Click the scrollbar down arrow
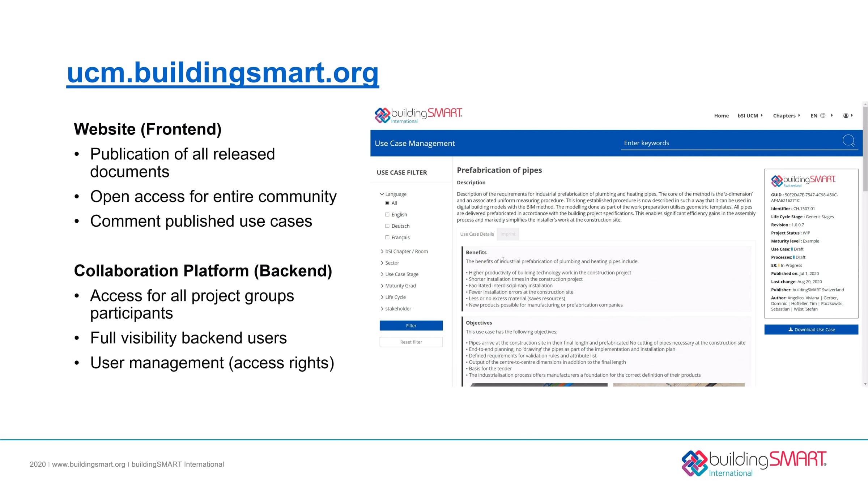Viewport: 868px width, 488px height. [865, 384]
